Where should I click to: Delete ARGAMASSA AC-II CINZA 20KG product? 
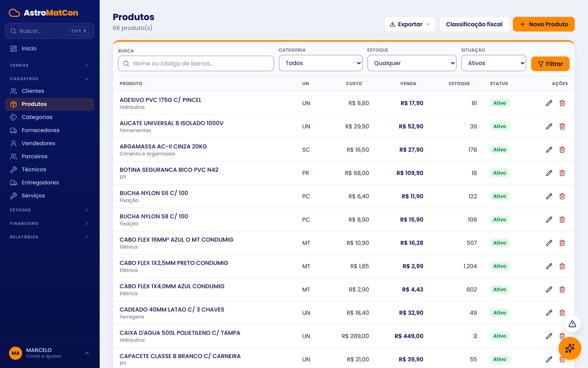[x=562, y=150]
